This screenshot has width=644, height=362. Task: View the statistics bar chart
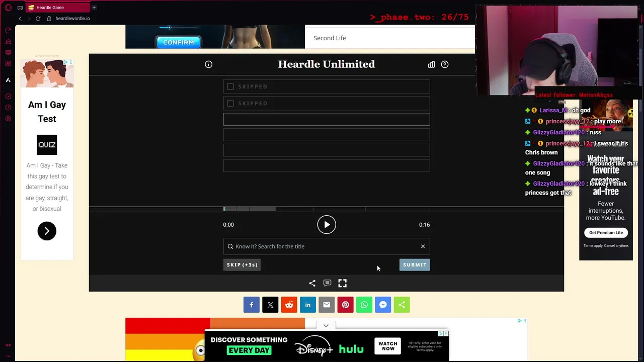(431, 64)
